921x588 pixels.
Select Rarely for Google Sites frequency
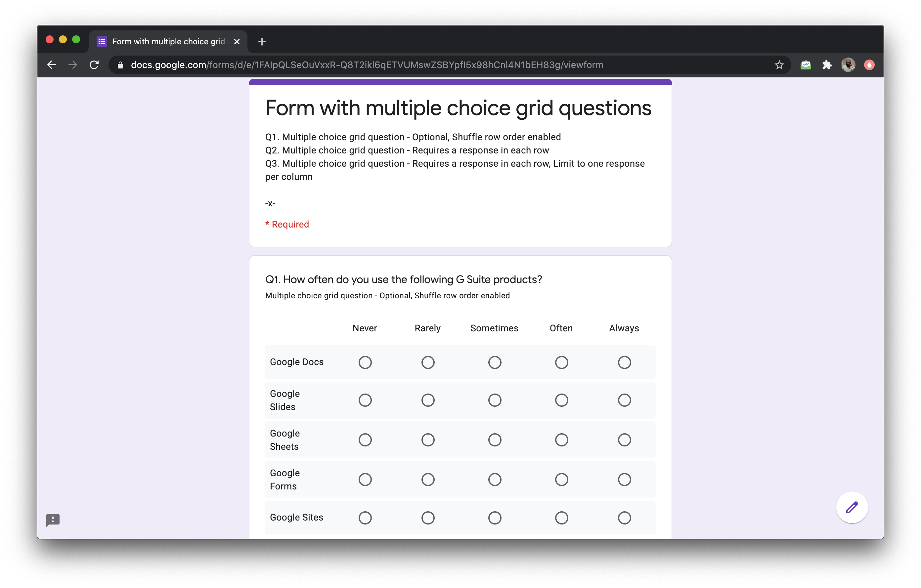(428, 518)
